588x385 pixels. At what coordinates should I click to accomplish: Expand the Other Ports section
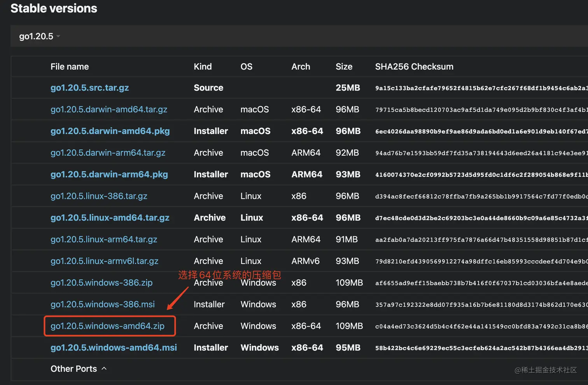(x=78, y=369)
